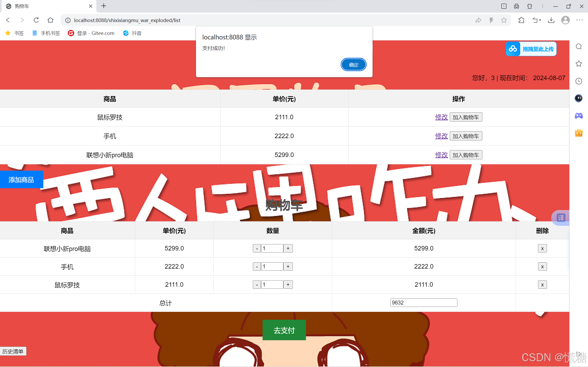Open the 书签 bookmarks folder
Screen dimensions: 588x367
(14, 33)
